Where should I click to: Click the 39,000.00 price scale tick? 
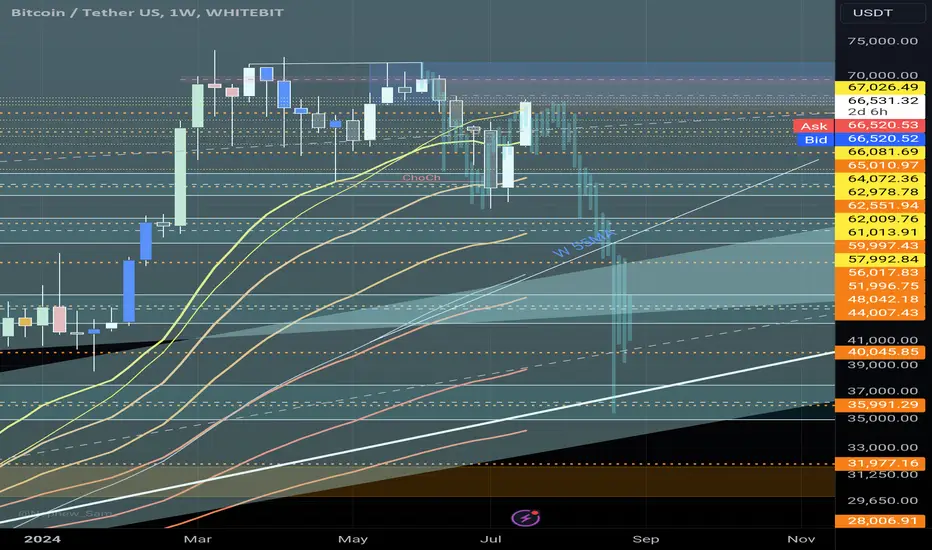(883, 364)
